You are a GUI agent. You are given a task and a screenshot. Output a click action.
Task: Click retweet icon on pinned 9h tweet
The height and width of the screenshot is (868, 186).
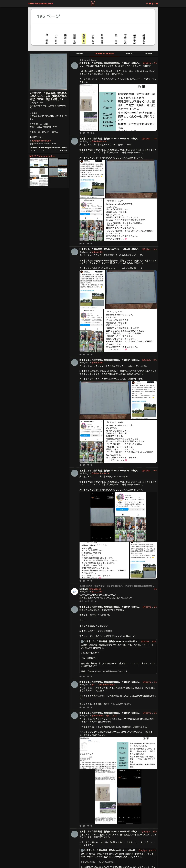pyautogui.click(x=84, y=133)
